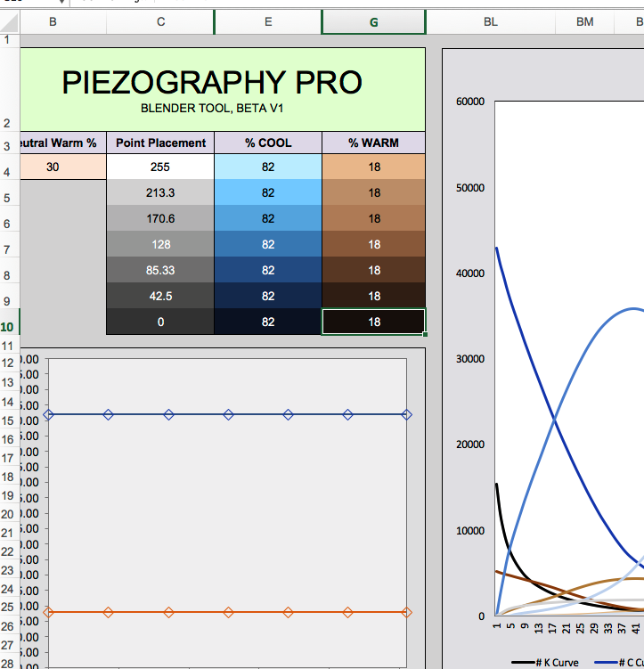644x669 pixels.
Task: Select the # K Curve legend entry
Action: pos(544,663)
